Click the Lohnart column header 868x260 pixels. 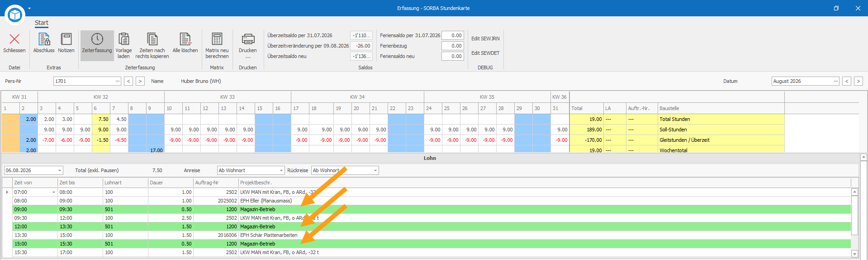pos(125,183)
